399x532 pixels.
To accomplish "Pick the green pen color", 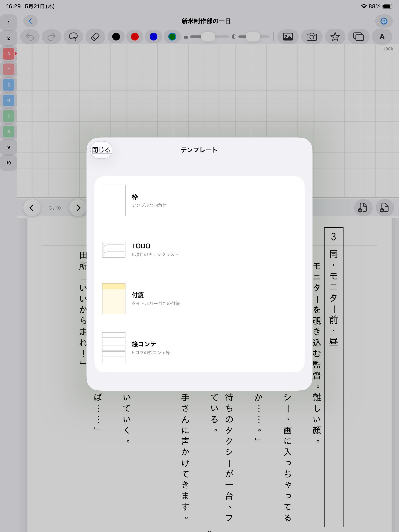I will (x=172, y=37).
